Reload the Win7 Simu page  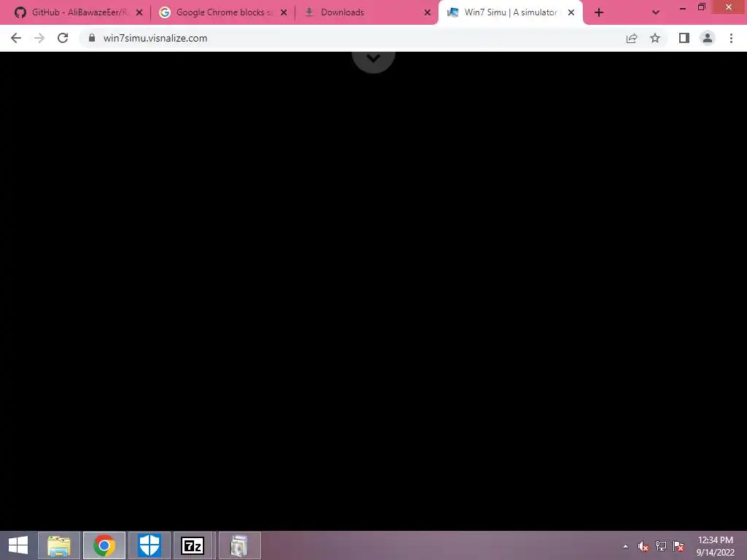pos(63,38)
